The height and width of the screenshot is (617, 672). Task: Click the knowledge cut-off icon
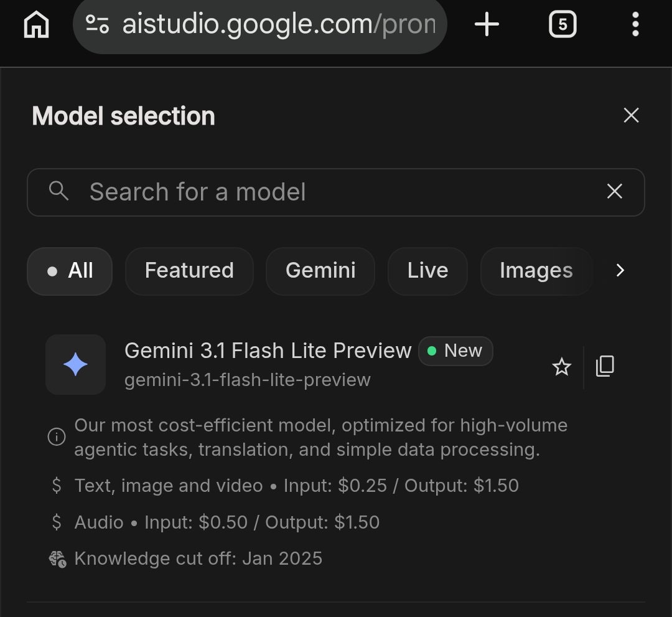click(56, 558)
